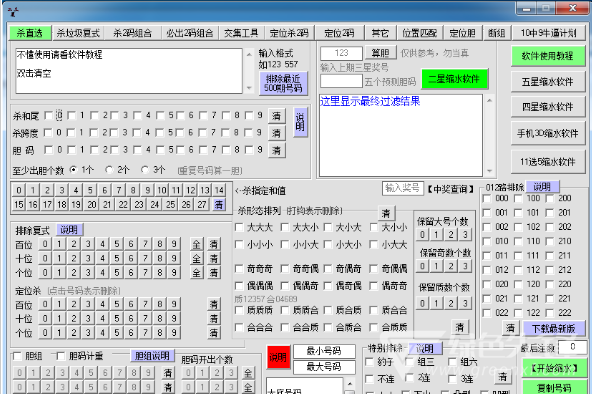The width and height of the screenshot is (592, 394).
Task: Open the 胆组说明 button
Action: (x=153, y=356)
